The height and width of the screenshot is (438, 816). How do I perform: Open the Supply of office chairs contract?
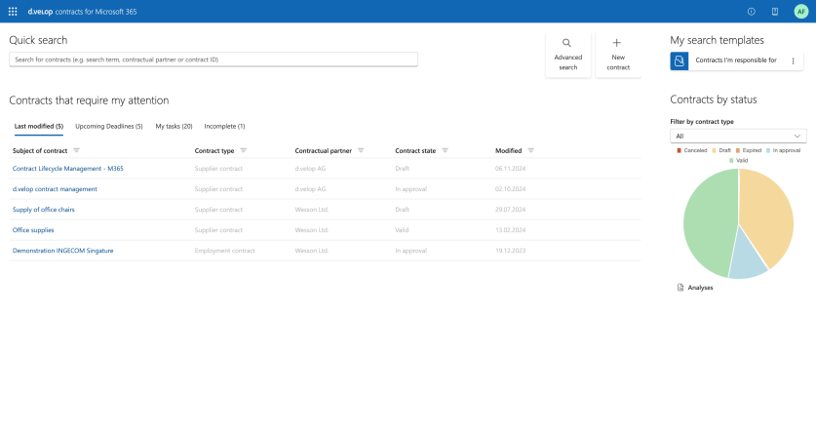tap(43, 210)
